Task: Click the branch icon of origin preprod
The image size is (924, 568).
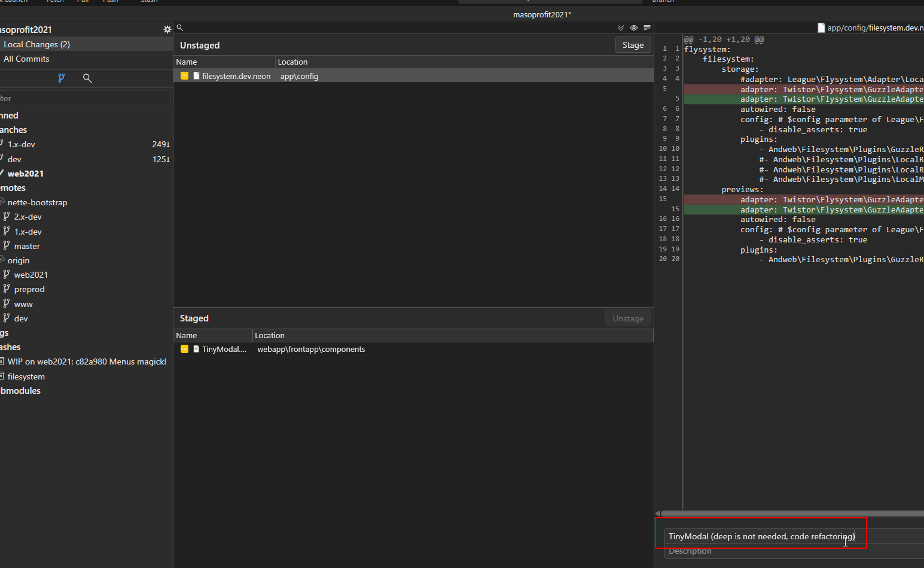Action: click(7, 288)
